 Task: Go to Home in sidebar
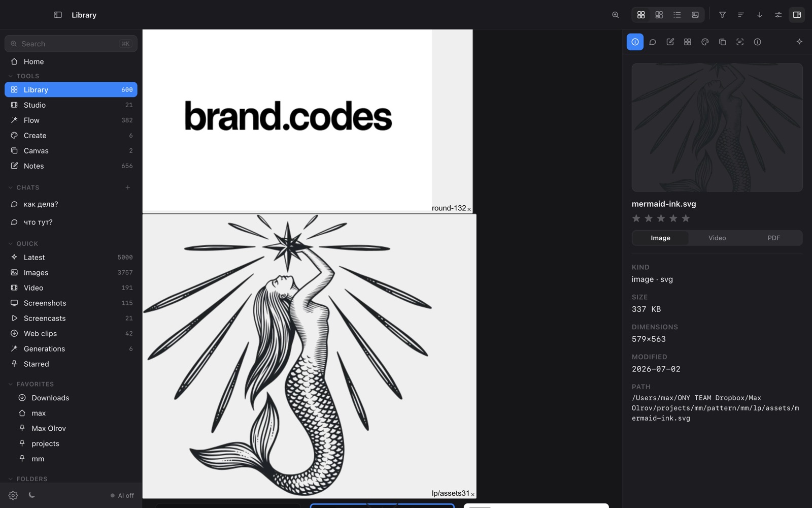[x=71, y=61]
